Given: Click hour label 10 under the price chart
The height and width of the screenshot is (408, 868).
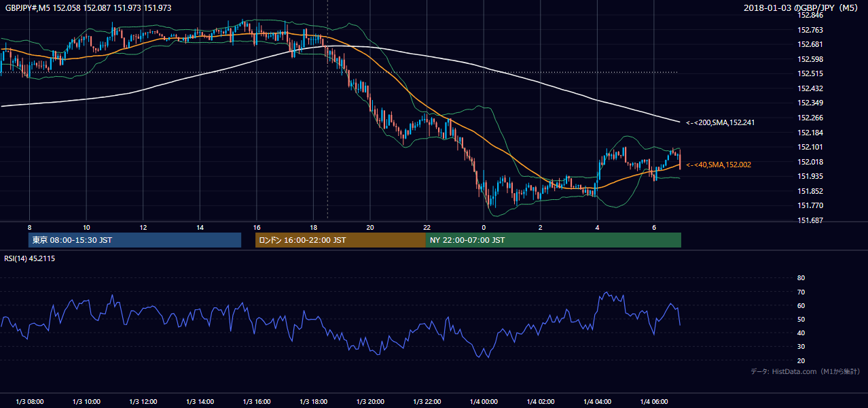Looking at the screenshot, I should pyautogui.click(x=86, y=227).
